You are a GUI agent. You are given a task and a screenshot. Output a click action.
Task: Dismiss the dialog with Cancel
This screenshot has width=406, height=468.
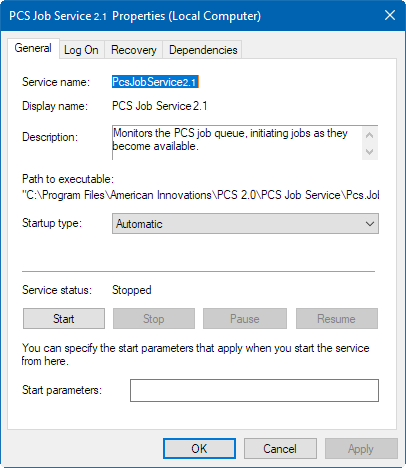pyautogui.click(x=280, y=449)
